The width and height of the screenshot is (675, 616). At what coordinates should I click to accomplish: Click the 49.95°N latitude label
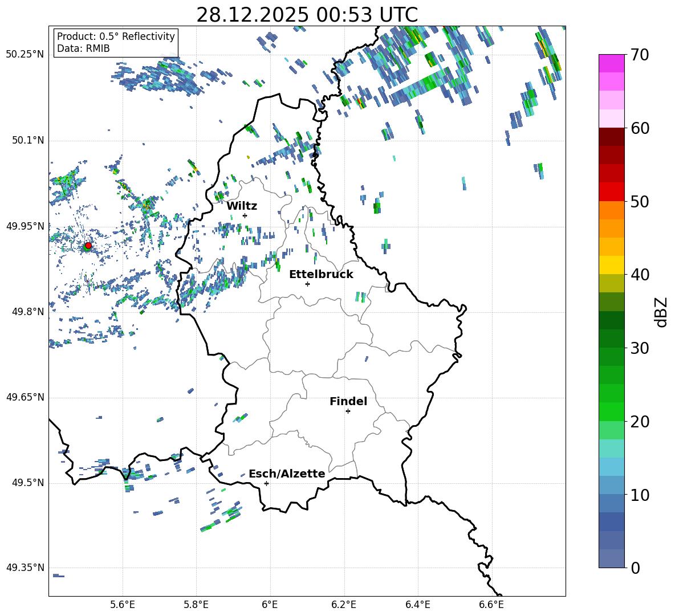pos(25,226)
